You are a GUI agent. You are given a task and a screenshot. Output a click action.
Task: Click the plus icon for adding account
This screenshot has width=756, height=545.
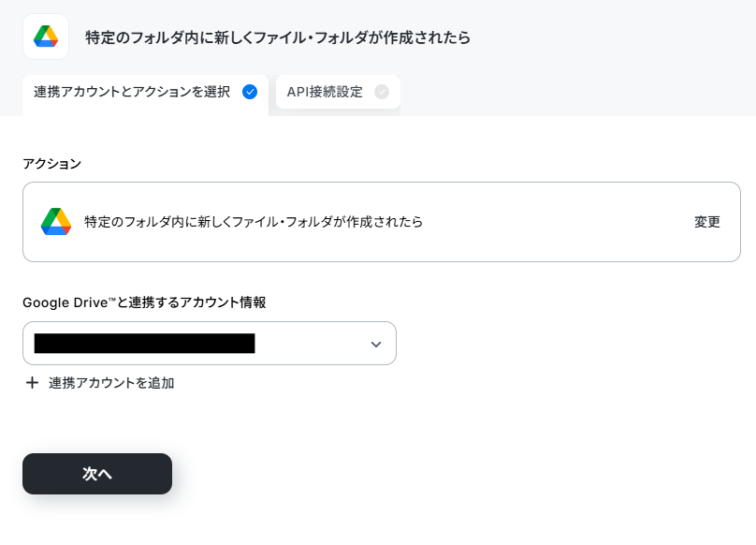(33, 383)
